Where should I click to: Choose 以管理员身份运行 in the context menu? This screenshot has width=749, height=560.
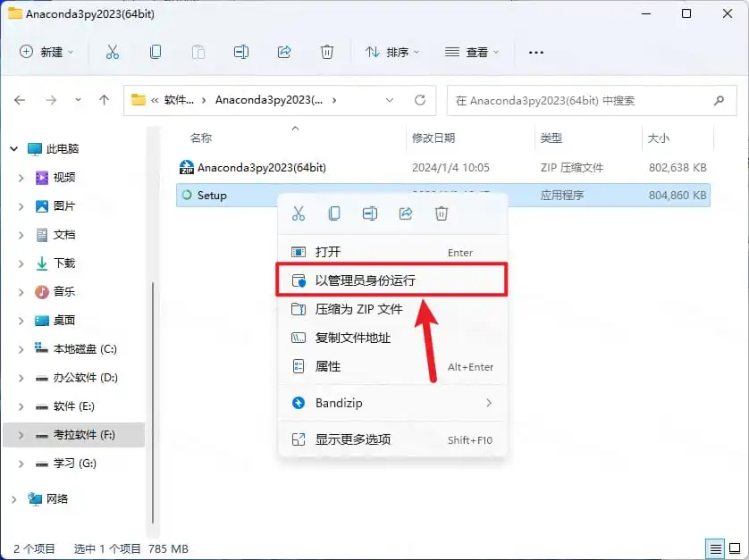(391, 280)
